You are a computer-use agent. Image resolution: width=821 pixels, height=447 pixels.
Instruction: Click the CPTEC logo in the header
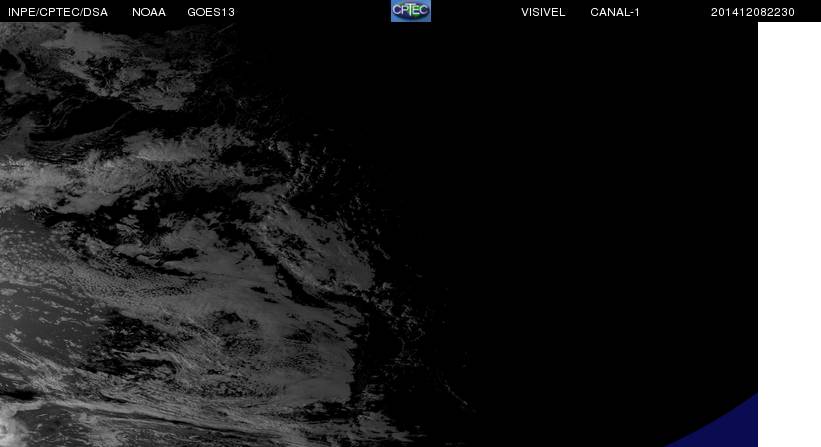coord(411,11)
